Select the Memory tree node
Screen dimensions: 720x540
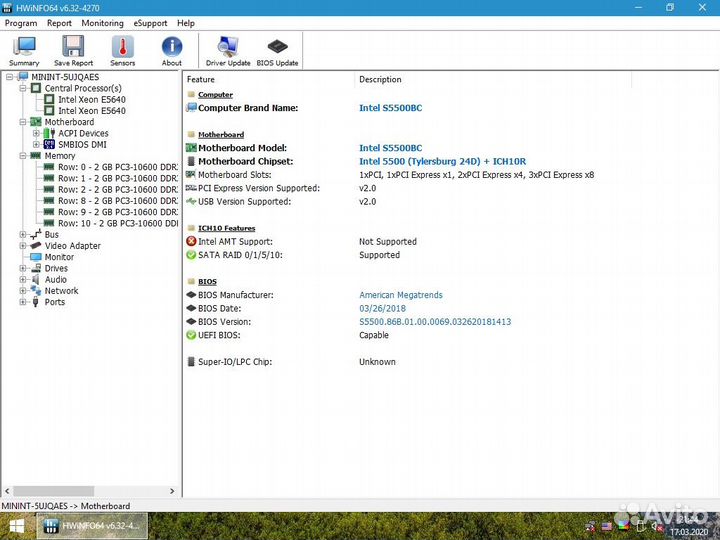coord(60,156)
